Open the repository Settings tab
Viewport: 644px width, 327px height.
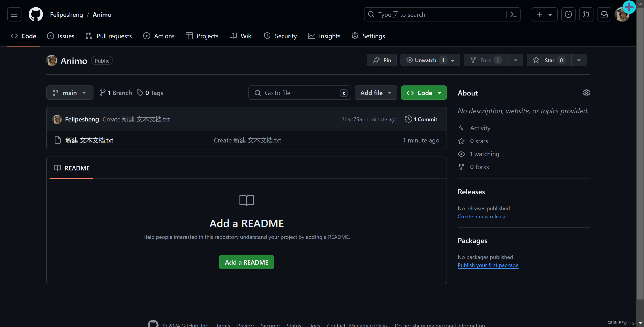(x=368, y=36)
